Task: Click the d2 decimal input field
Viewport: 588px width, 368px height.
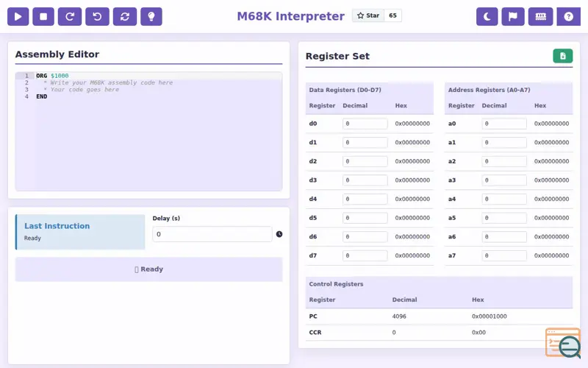Action: [x=365, y=161]
